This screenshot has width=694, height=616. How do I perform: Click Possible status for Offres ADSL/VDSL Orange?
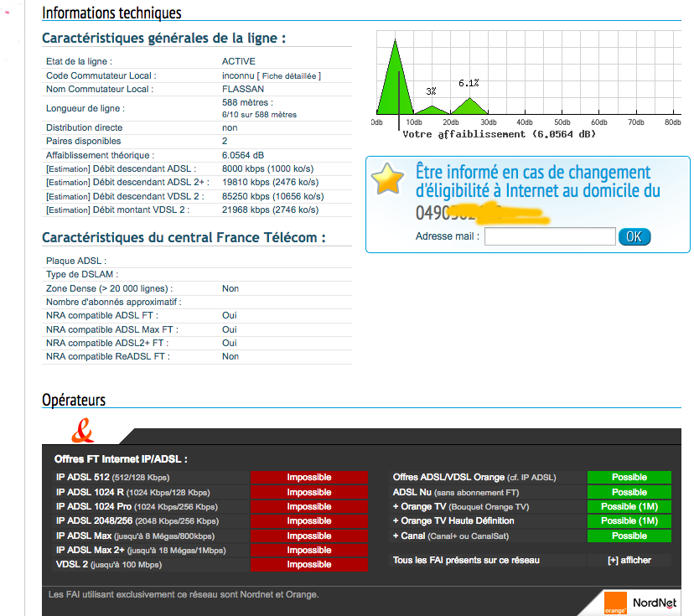(x=629, y=478)
